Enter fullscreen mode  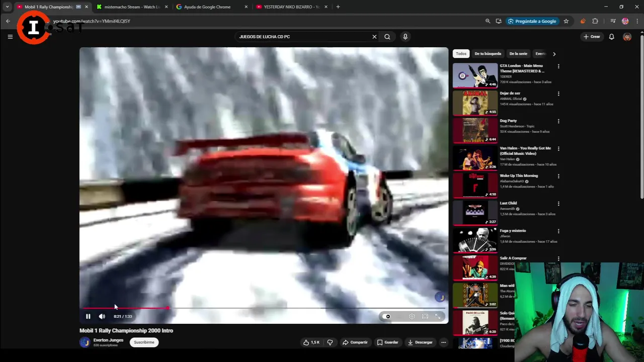(x=438, y=316)
